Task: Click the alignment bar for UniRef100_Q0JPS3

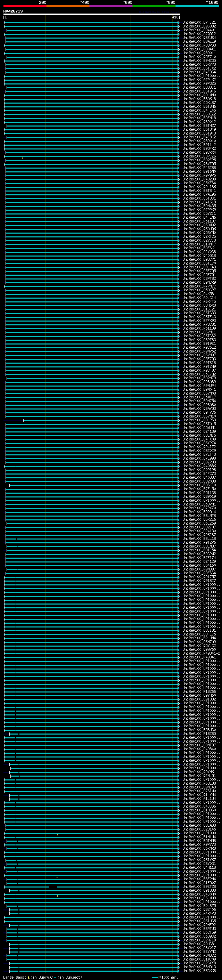Action: 101,420
